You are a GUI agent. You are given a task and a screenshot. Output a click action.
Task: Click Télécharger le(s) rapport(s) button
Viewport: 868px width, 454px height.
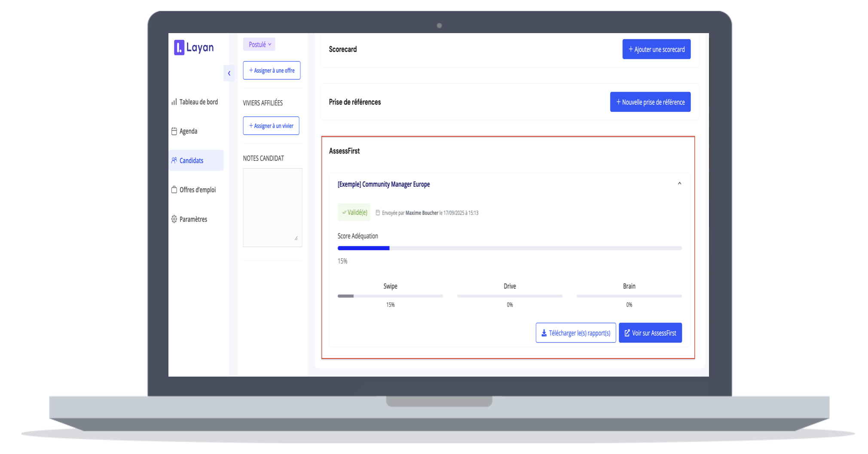coord(576,333)
